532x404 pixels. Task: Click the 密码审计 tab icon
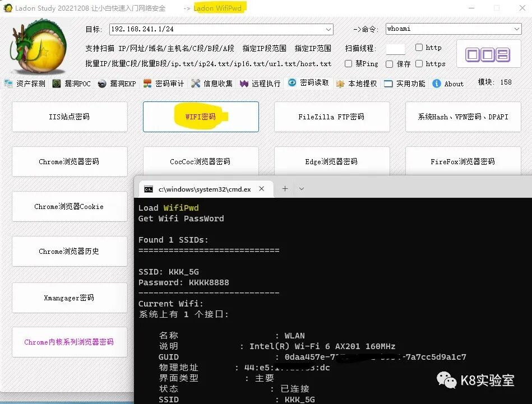(147, 83)
